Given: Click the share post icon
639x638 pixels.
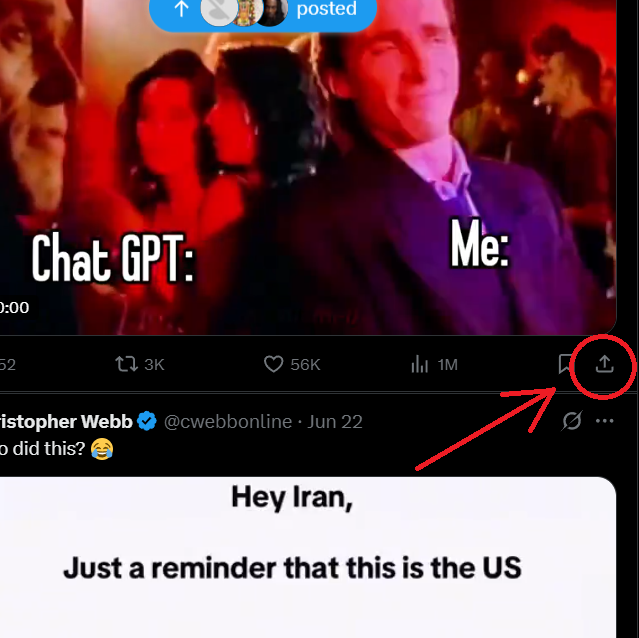Looking at the screenshot, I should click(x=604, y=364).
